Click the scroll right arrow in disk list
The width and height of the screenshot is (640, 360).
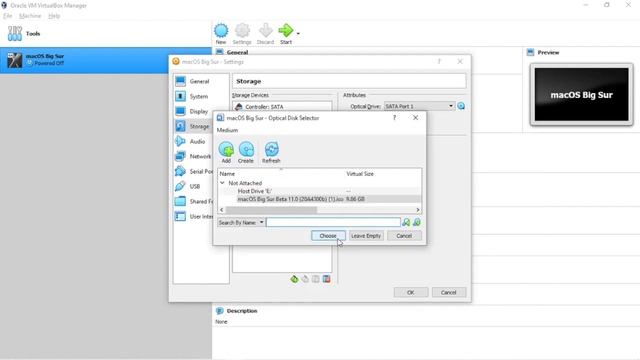click(418, 210)
